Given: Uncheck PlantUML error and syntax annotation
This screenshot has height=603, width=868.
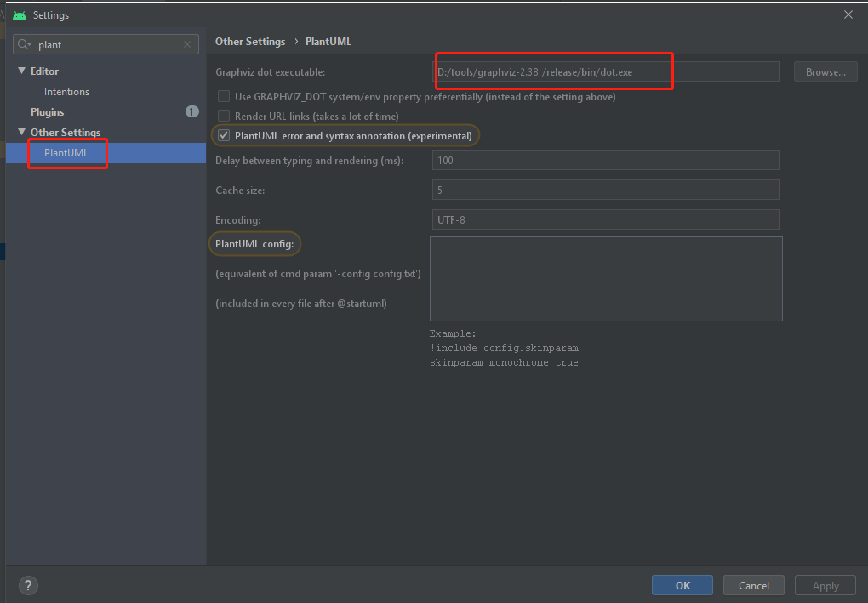Looking at the screenshot, I should [x=224, y=135].
